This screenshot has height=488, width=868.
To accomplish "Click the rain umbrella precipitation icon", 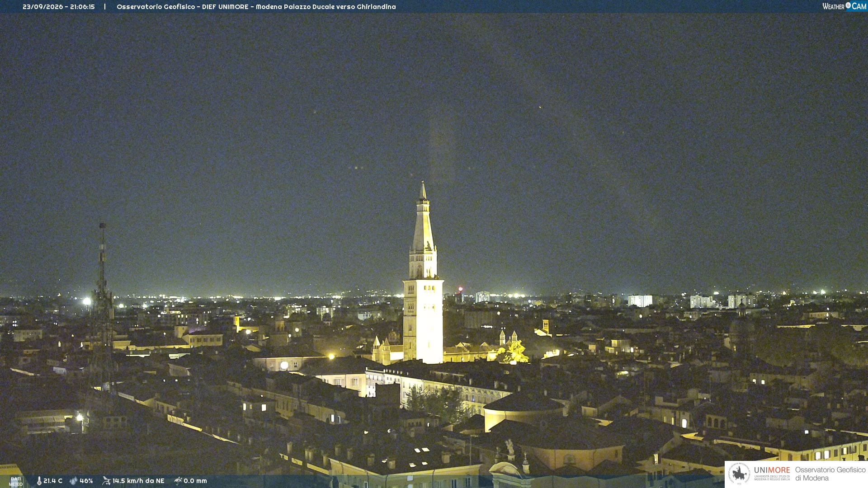I will [178, 481].
